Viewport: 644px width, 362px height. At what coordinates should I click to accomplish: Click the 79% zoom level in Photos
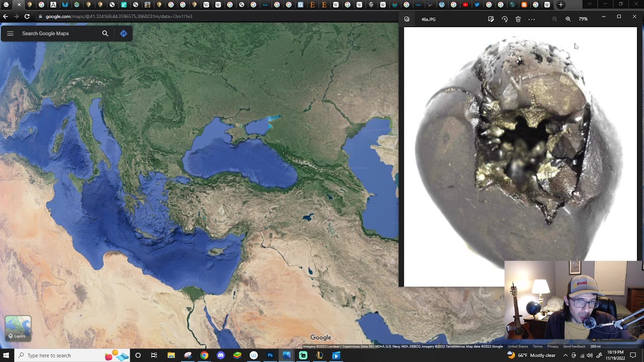[583, 19]
